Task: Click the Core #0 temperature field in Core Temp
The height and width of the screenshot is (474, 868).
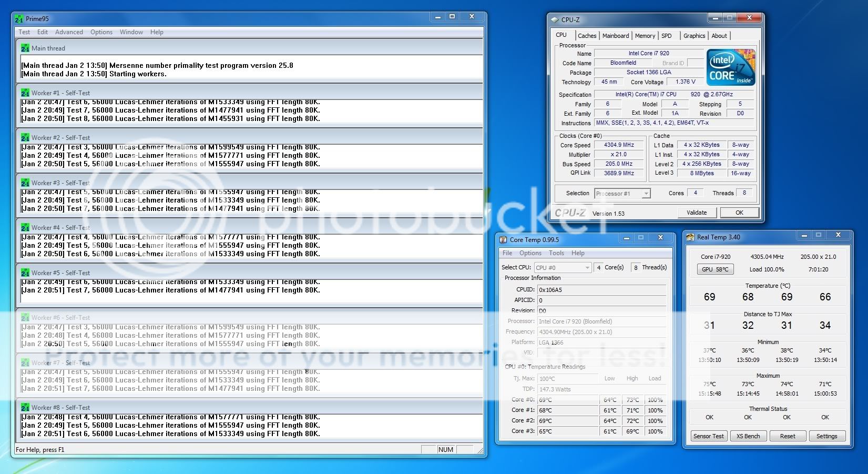Action: 567,400
